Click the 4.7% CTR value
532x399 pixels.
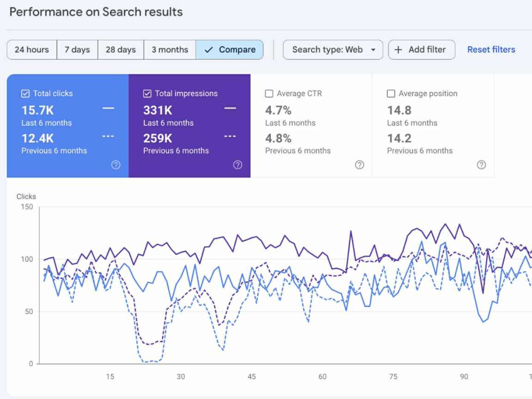point(278,110)
